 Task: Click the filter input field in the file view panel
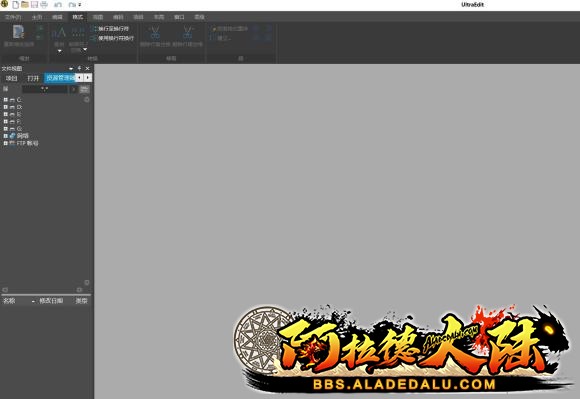pos(45,89)
